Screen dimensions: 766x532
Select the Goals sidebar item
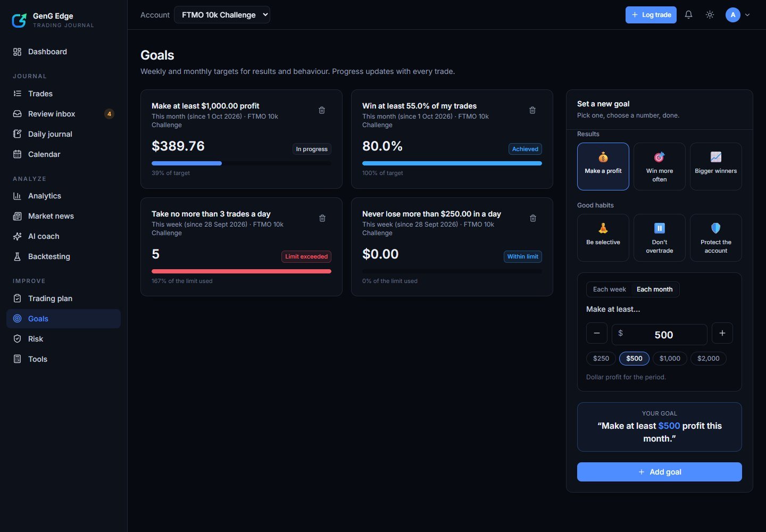click(x=64, y=319)
